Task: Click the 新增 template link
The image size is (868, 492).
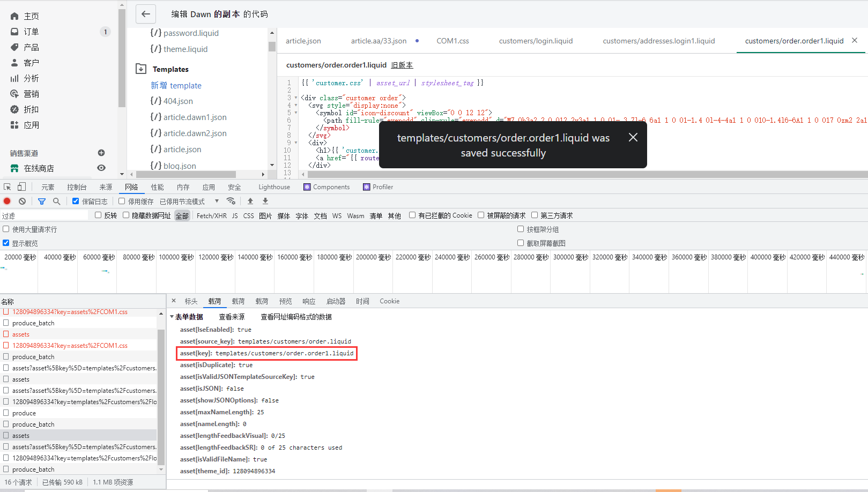Action: pyautogui.click(x=176, y=85)
